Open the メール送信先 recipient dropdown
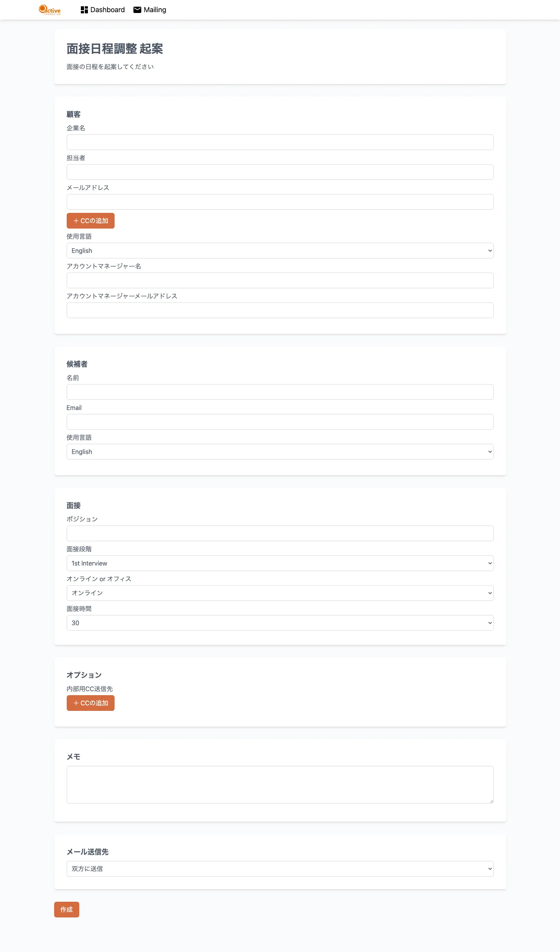This screenshot has height=952, width=560. 280,869
